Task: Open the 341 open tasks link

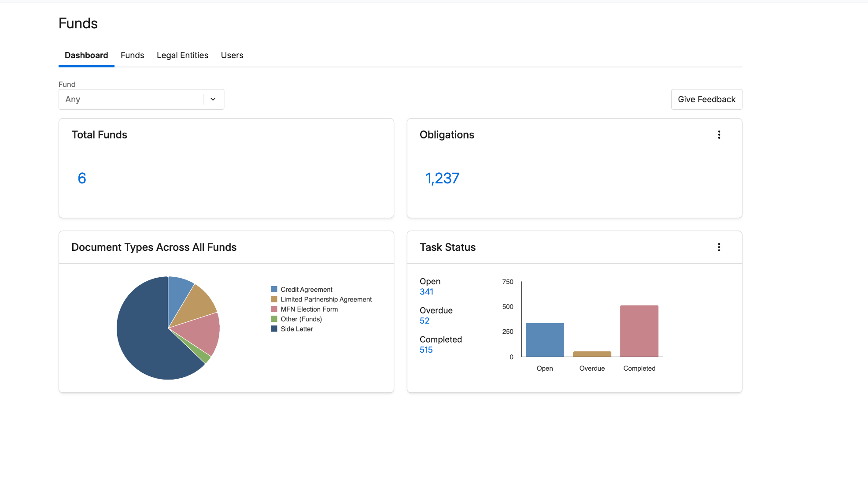Action: 426,292
